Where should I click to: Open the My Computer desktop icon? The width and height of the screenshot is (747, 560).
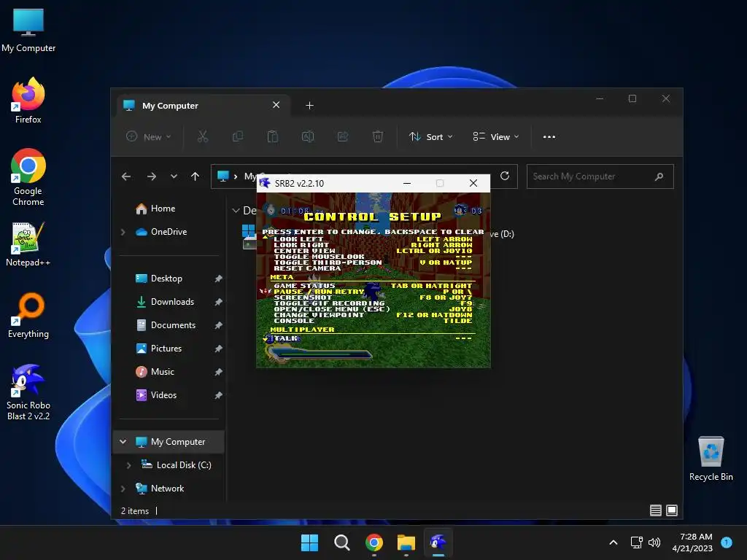coord(28,30)
